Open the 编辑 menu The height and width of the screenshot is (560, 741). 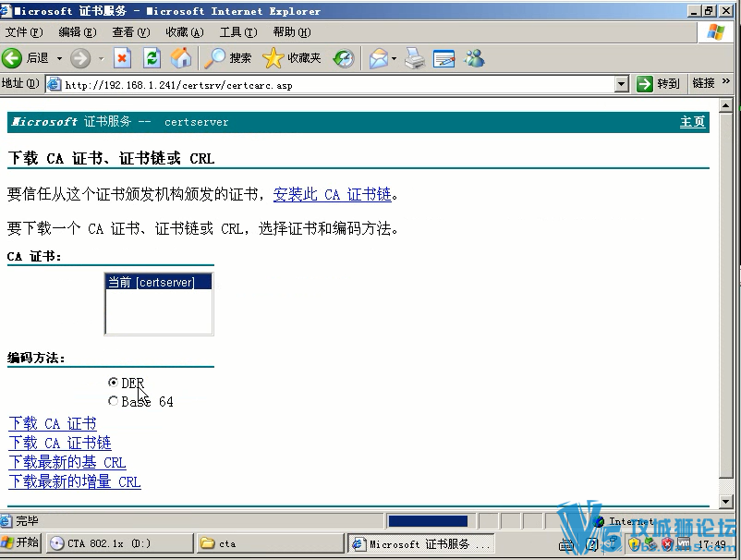point(77,32)
